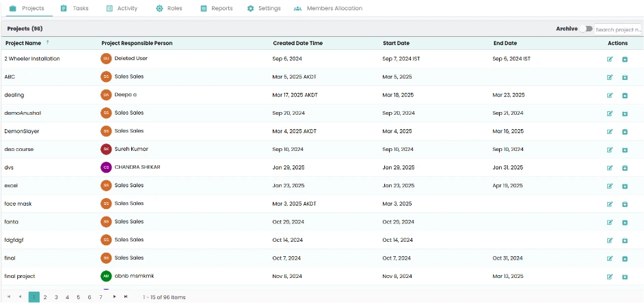Click the CHANDRA SHEKAR avatar
Image resolution: width=644 pixels, height=306 pixels.
click(x=106, y=167)
